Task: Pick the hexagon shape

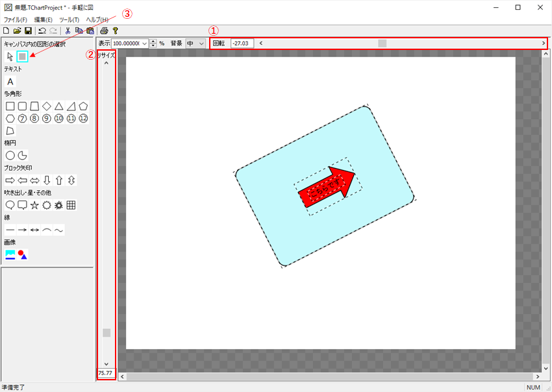Action: click(x=10, y=118)
